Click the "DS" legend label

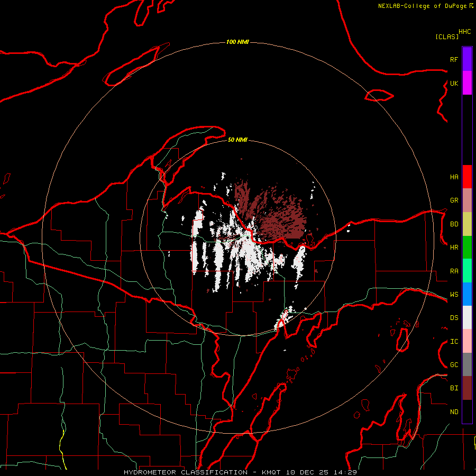point(454,318)
